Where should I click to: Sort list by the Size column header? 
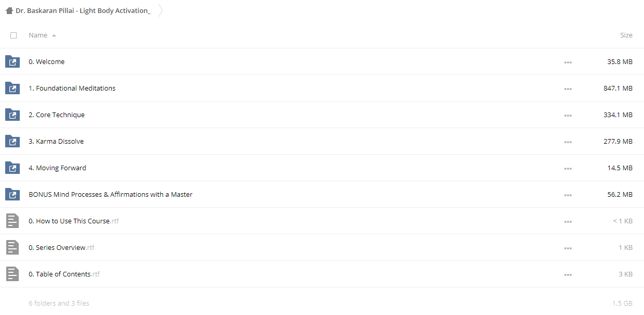pyautogui.click(x=626, y=35)
